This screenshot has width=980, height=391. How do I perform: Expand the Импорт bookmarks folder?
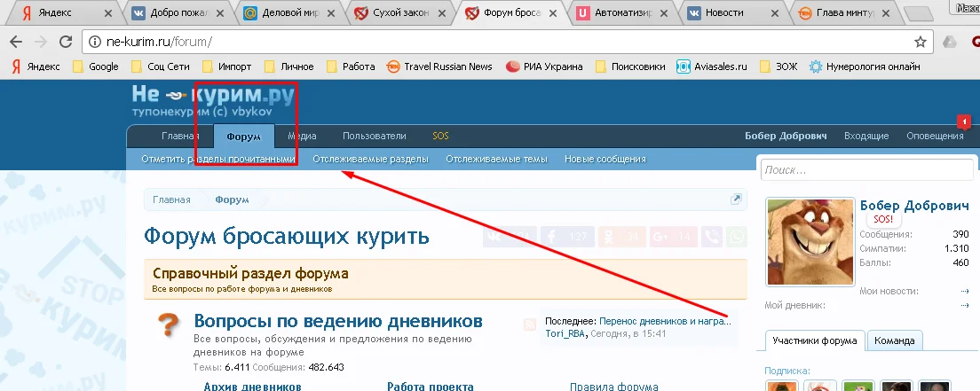(x=226, y=66)
